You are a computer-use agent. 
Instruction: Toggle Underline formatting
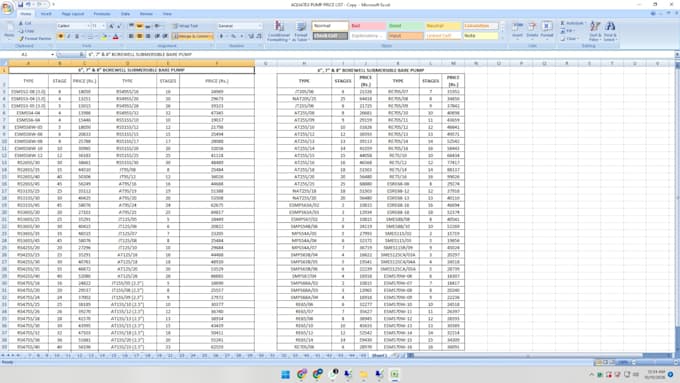(77, 36)
